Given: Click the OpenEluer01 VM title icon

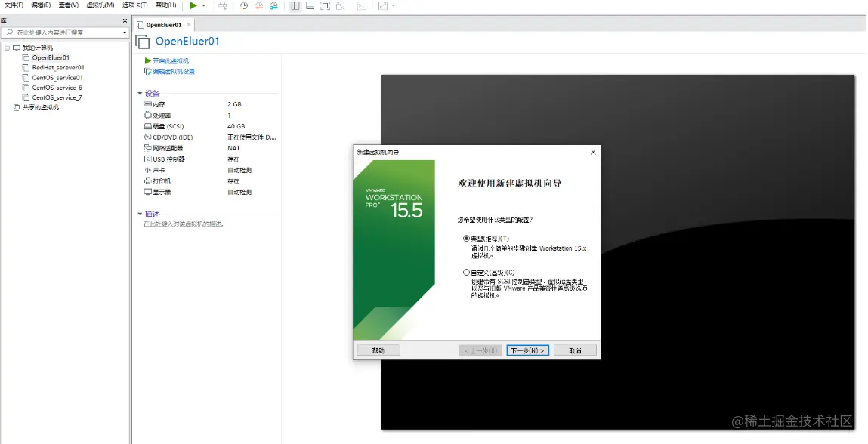Looking at the screenshot, I should pyautogui.click(x=142, y=42).
